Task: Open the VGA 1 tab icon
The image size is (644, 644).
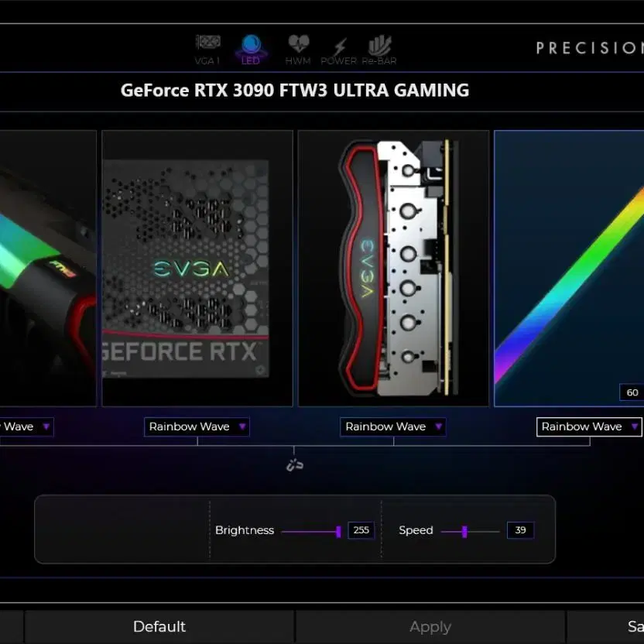Action: pos(207,50)
